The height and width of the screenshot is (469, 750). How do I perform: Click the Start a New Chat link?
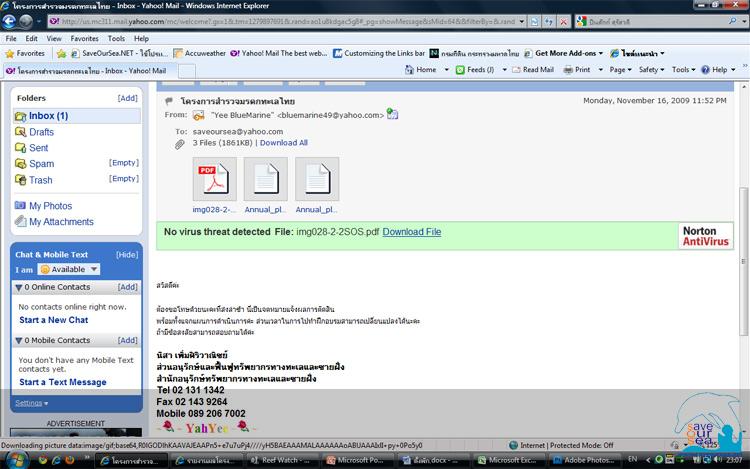(54, 320)
